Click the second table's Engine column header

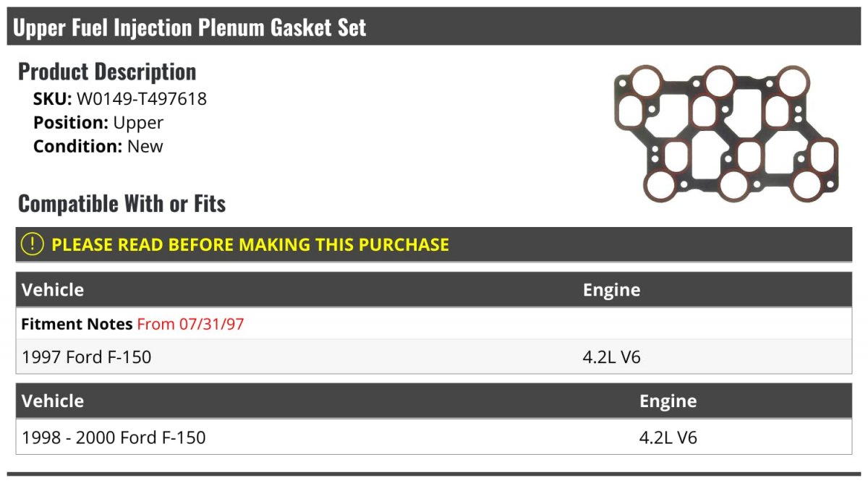point(668,401)
